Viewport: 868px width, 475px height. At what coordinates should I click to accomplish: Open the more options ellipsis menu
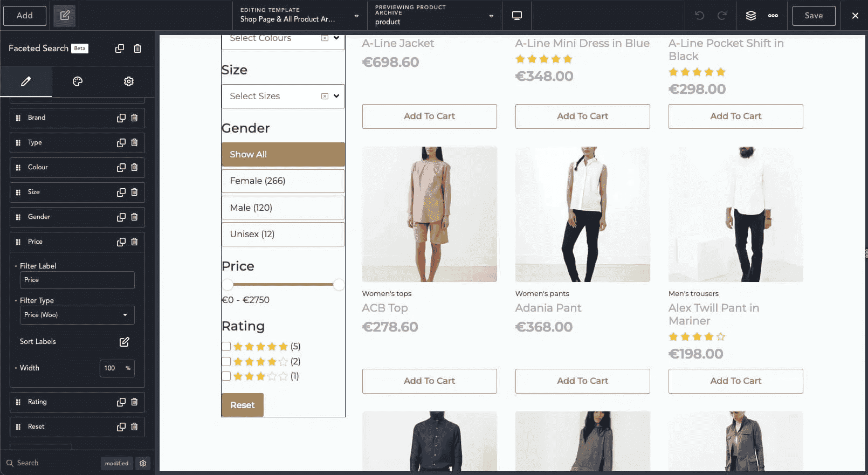(x=773, y=16)
